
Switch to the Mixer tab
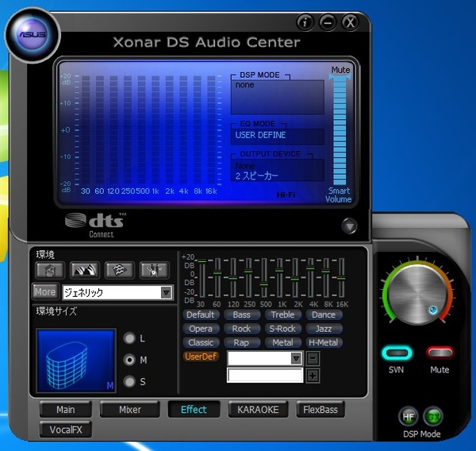point(130,410)
